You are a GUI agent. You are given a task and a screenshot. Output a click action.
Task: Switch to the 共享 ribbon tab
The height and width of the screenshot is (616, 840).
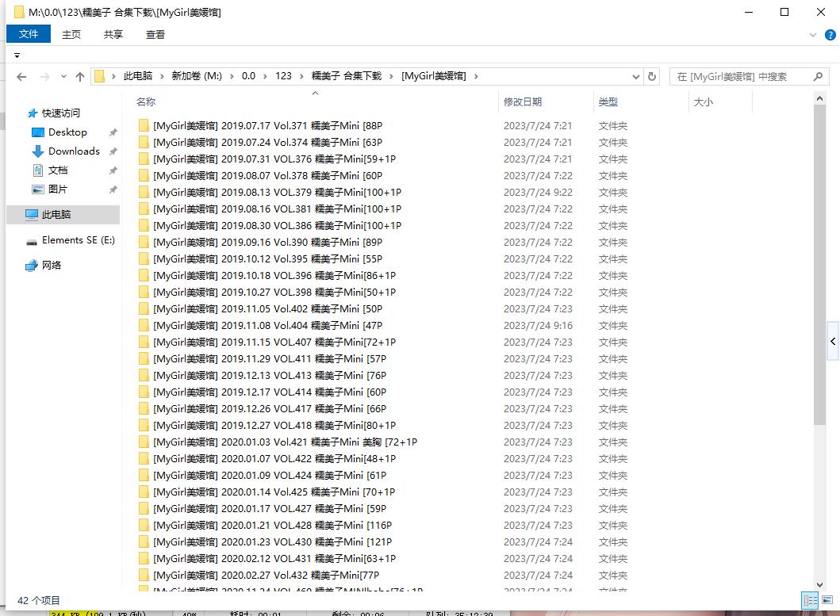click(113, 34)
